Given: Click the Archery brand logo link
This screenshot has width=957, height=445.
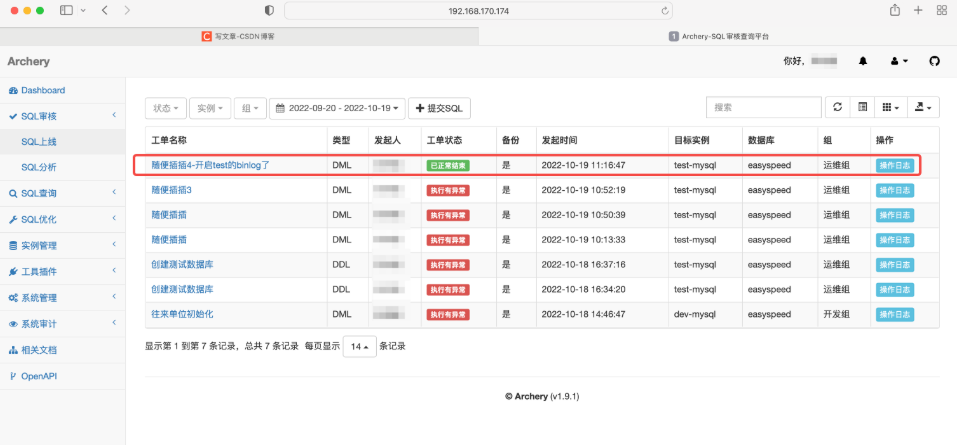Looking at the screenshot, I should click(29, 61).
